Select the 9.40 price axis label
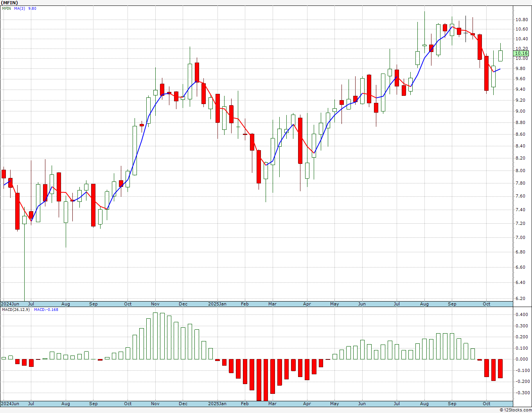 [521, 89]
